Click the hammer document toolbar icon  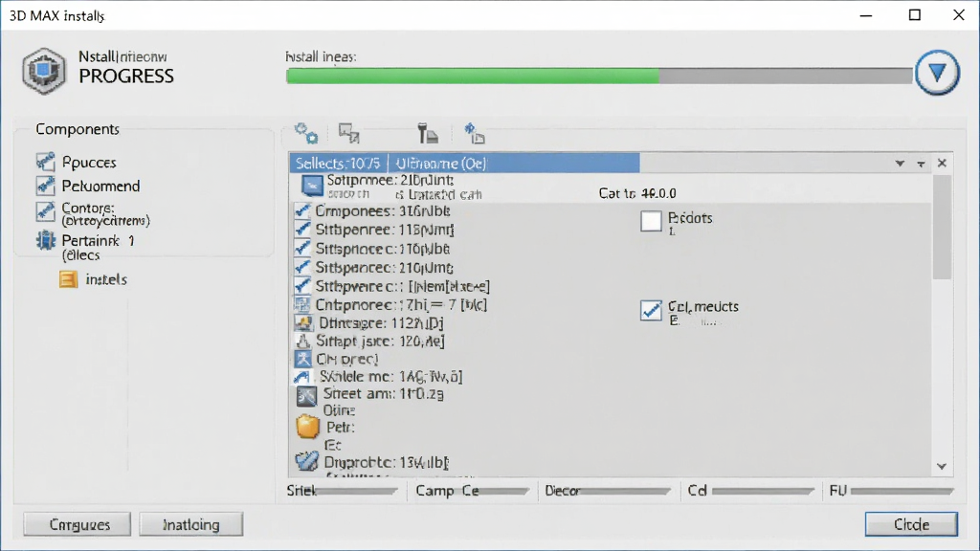(428, 133)
